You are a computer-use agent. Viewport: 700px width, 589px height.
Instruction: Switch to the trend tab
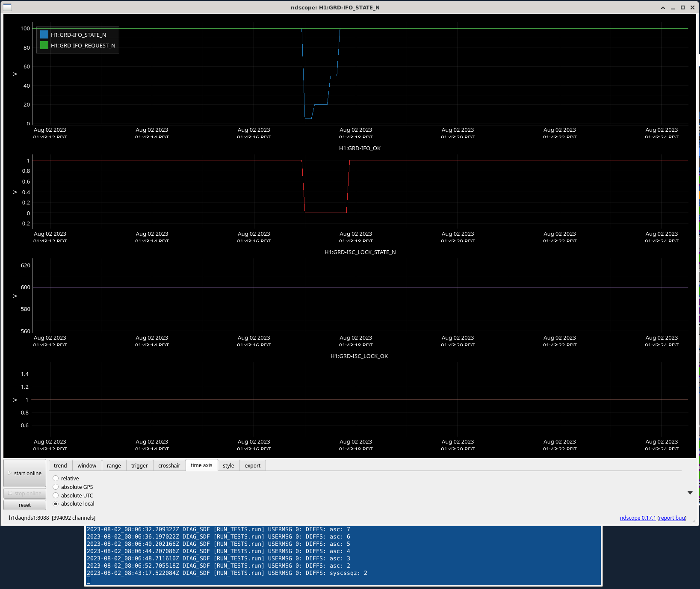pos(60,465)
